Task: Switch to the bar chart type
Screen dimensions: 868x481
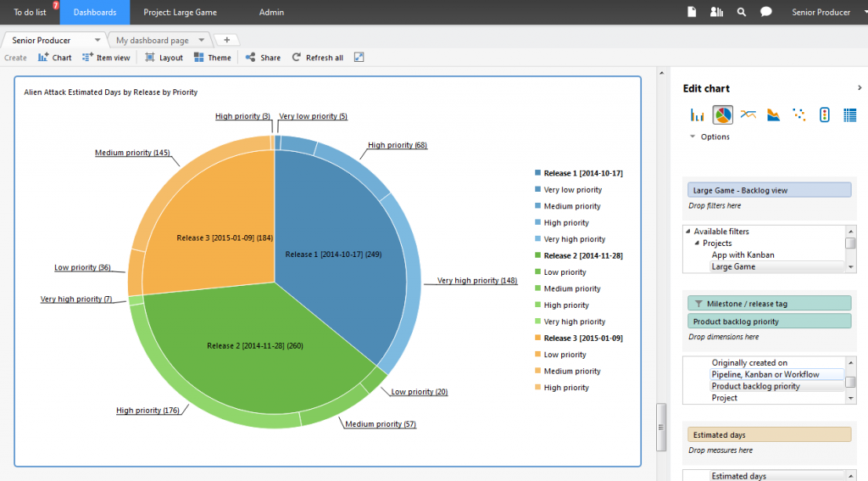Action: click(x=698, y=115)
